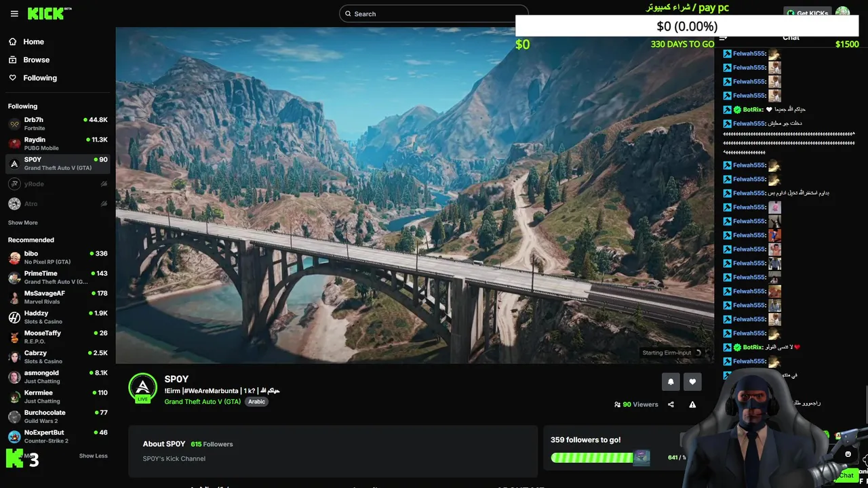Toggle notification bell for SP0Y
The image size is (868, 488).
click(x=671, y=382)
